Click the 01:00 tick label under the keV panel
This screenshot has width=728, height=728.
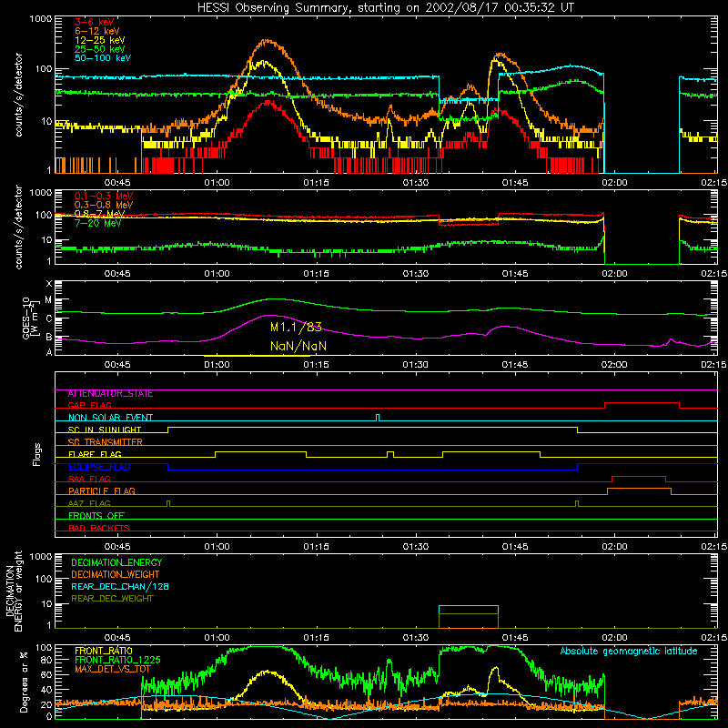coord(217,183)
